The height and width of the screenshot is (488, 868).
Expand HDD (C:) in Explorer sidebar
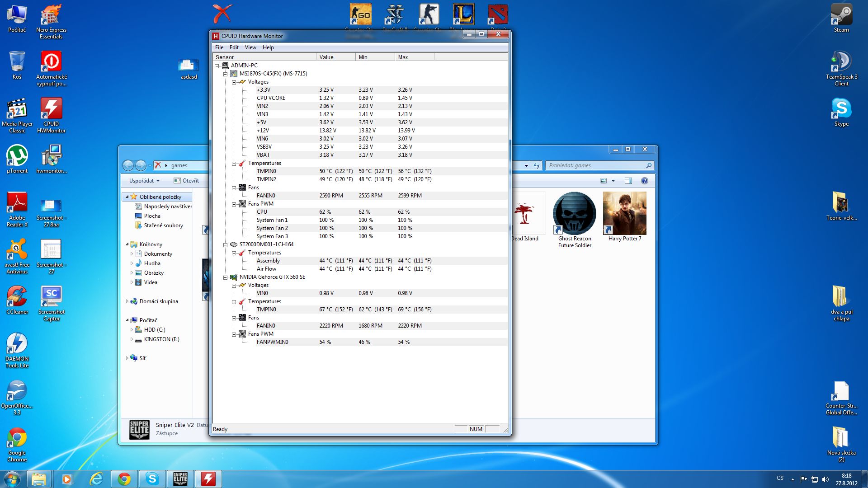(x=132, y=330)
